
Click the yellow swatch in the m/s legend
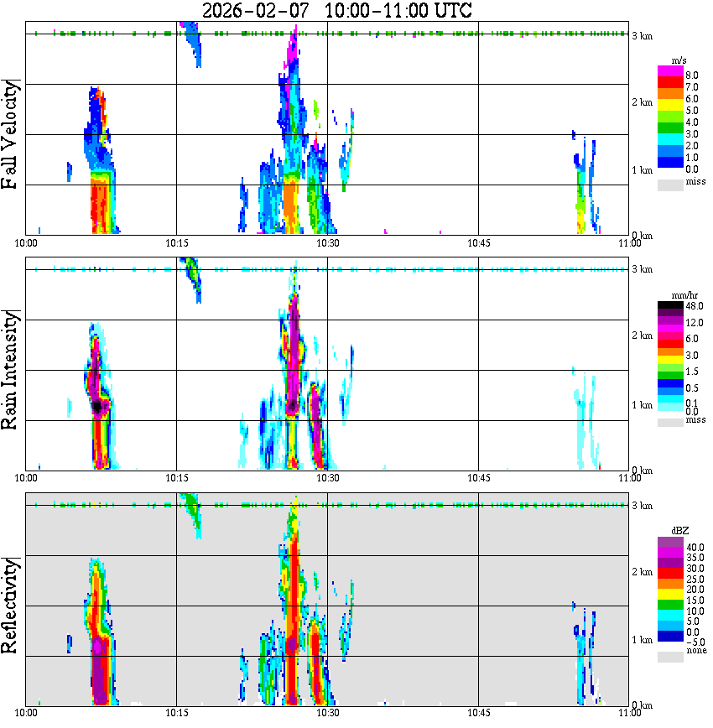[x=670, y=106]
